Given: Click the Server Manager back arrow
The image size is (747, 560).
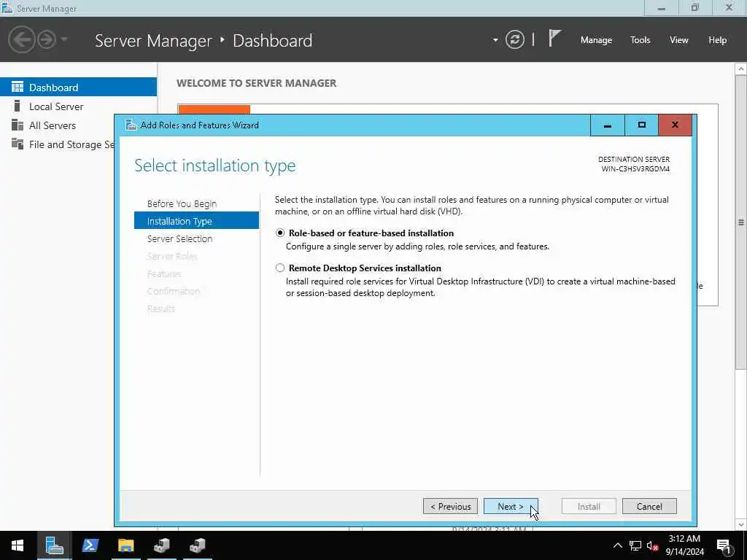Looking at the screenshot, I should tap(21, 39).
